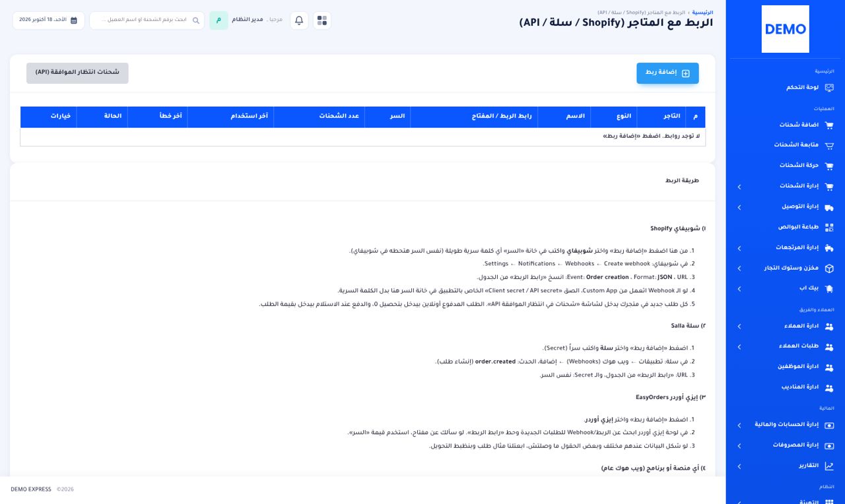Screen dimensions: 845x504
Task: Click the money icon beside إدارة المصروفات
Action: pyautogui.click(x=829, y=446)
